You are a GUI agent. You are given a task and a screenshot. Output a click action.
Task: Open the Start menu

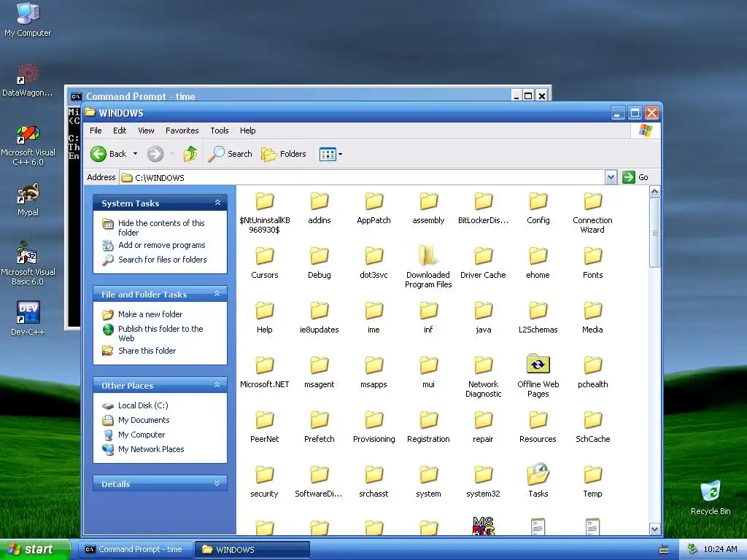[34, 549]
